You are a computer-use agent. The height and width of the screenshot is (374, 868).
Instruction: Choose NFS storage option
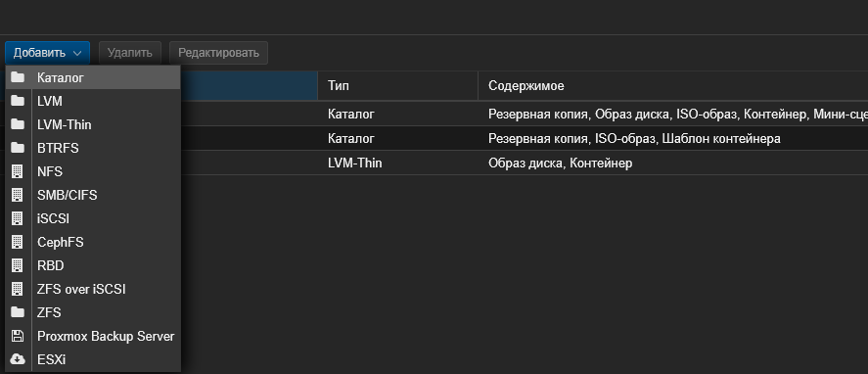point(93,171)
